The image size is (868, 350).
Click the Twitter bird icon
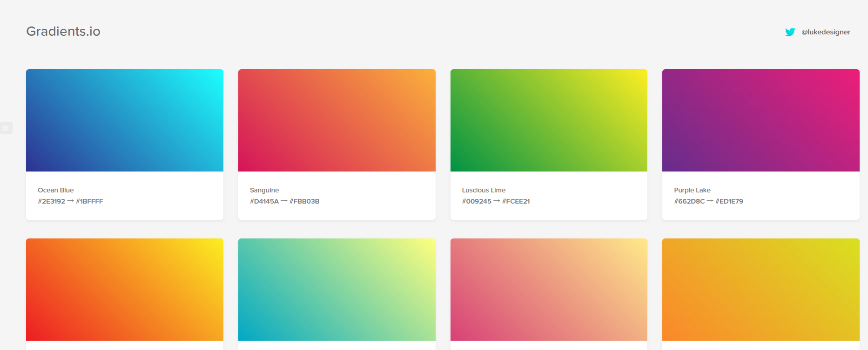click(x=790, y=32)
